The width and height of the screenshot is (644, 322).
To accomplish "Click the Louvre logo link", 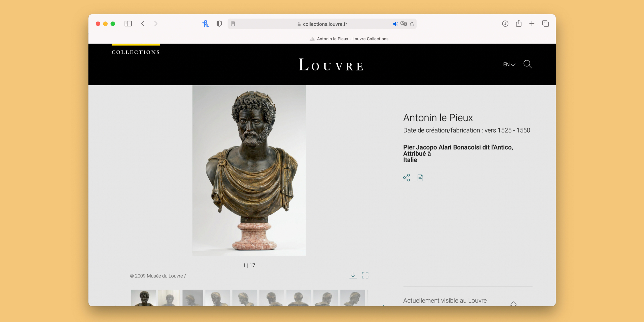I will 331,65.
